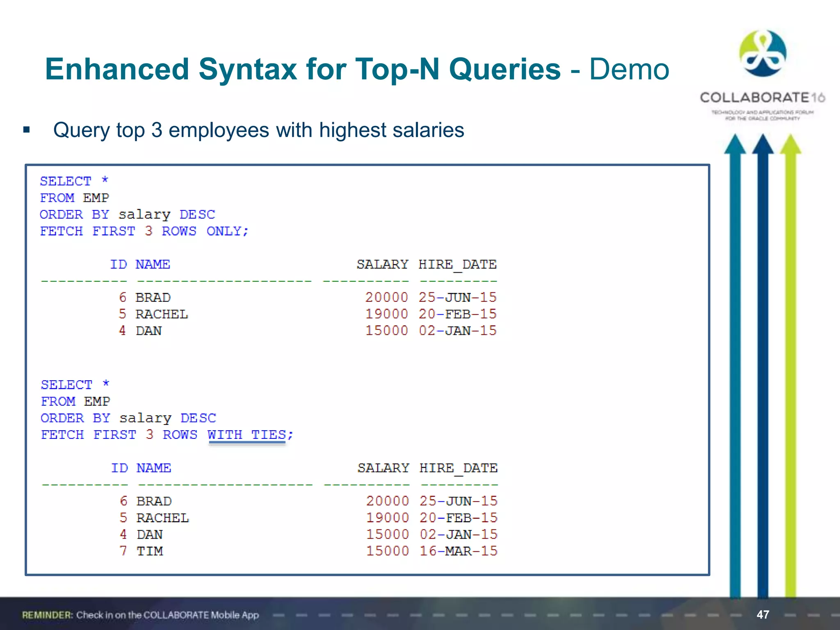Click the bullet 'Query top 3 employees with highest salaries'
This screenshot has width=840, height=630.
pyautogui.click(x=258, y=130)
